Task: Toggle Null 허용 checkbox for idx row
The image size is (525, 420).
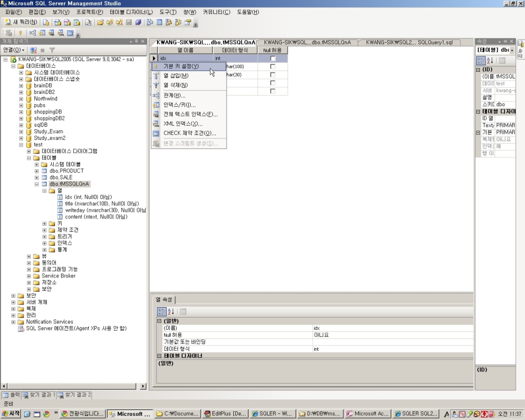Action: tap(273, 58)
